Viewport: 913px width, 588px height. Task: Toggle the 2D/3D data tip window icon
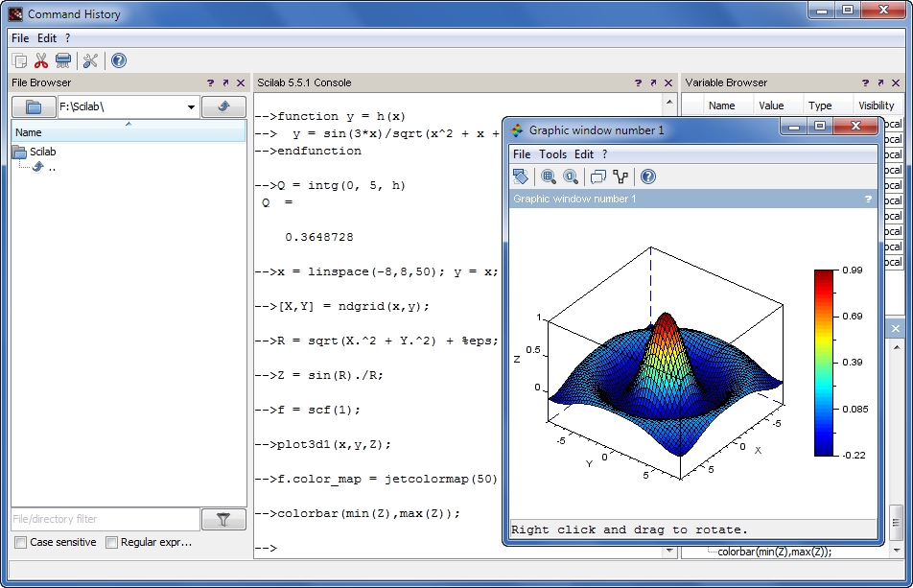[598, 176]
